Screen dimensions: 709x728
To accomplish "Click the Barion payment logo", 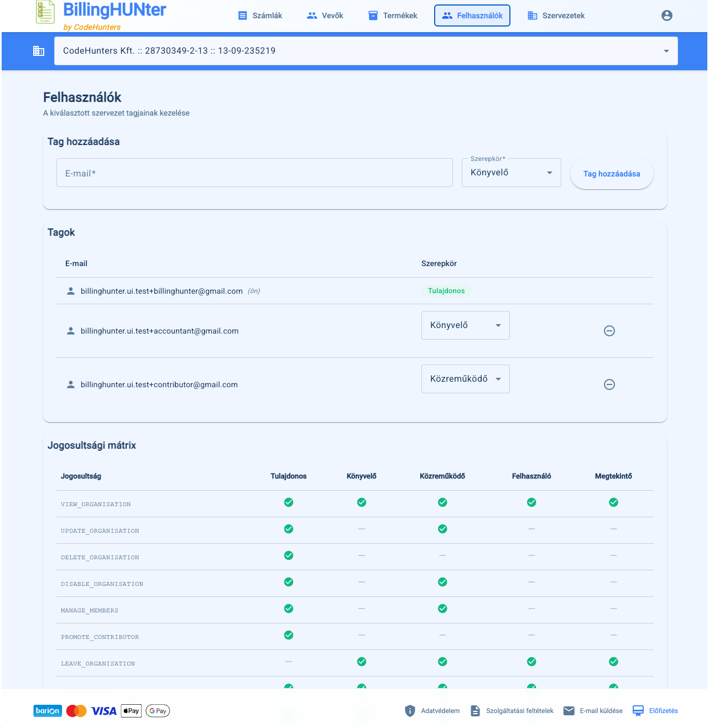I will coord(48,711).
